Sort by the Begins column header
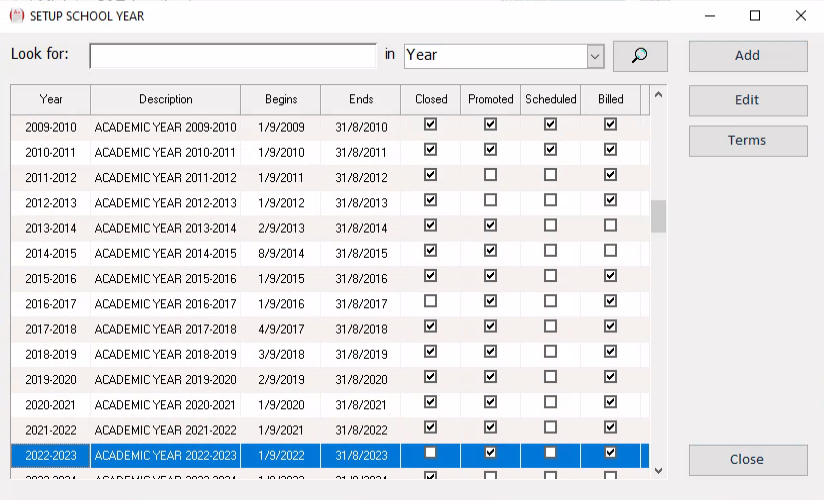 pyautogui.click(x=281, y=99)
